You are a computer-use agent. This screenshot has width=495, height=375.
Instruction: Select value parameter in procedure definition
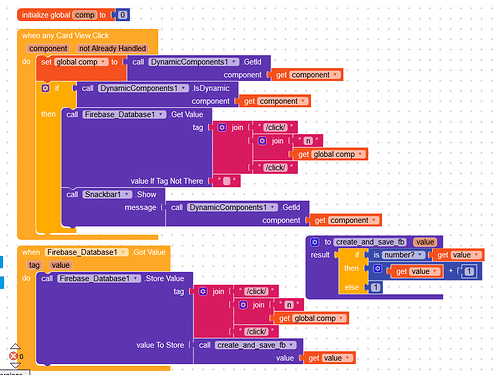pyautogui.click(x=425, y=242)
